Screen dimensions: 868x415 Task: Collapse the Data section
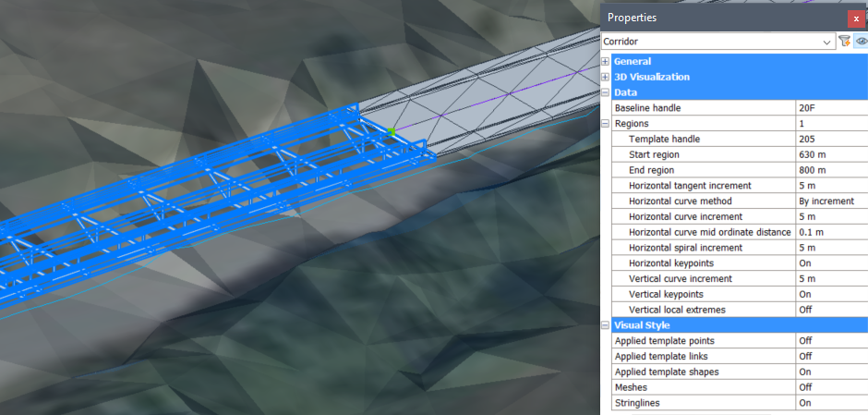[606, 93]
